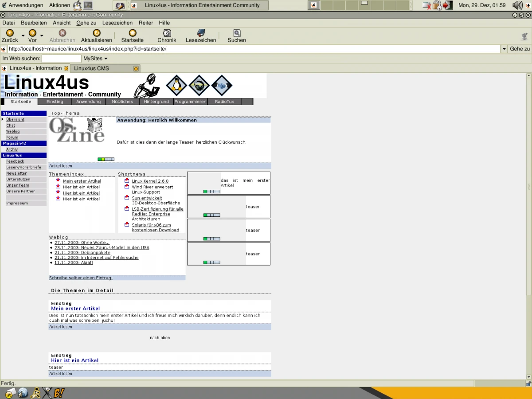Click the padlock icon in top panel
The height and width of the screenshot is (399, 532).
(x=437, y=5)
